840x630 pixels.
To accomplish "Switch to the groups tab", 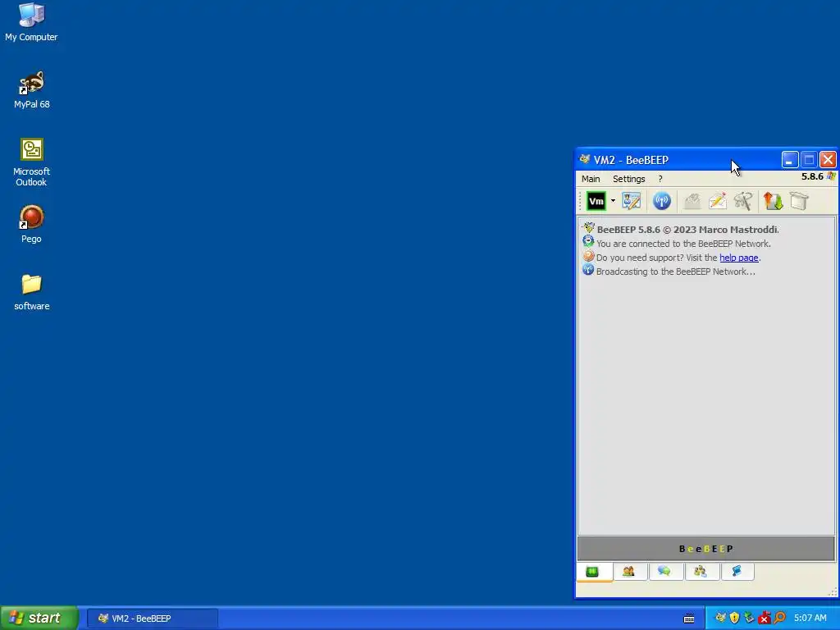I will pyautogui.click(x=701, y=572).
